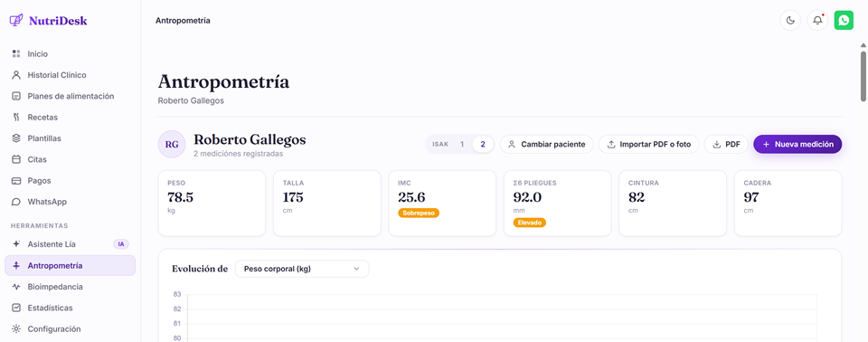868x342 pixels.
Task: Click the Roberto Gallegos subtitle under the heading
Action: pyautogui.click(x=191, y=101)
